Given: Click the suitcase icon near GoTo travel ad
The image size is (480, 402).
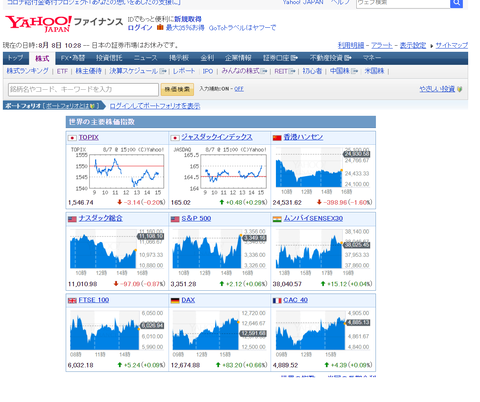Looking at the screenshot, I should point(160,27).
